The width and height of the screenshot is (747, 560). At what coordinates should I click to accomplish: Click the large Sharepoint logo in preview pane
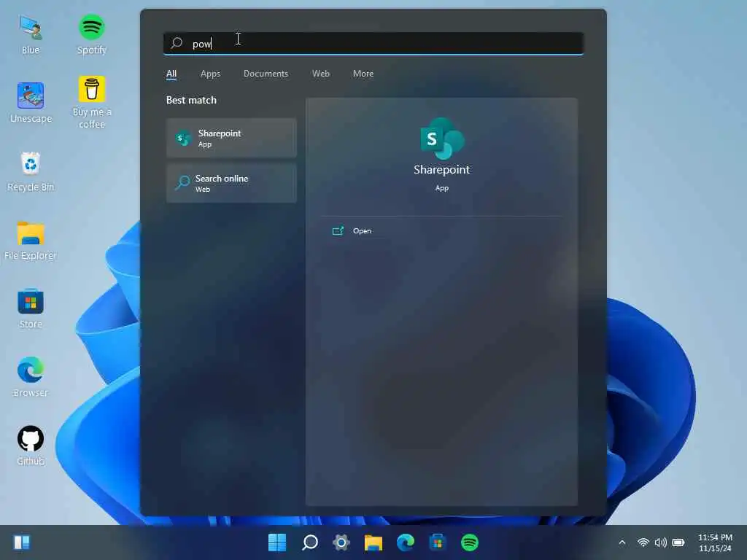coord(442,138)
